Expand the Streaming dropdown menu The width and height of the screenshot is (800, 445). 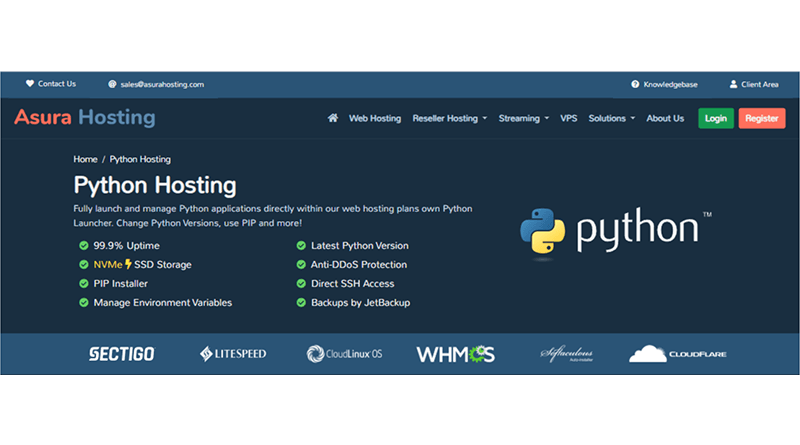point(523,118)
